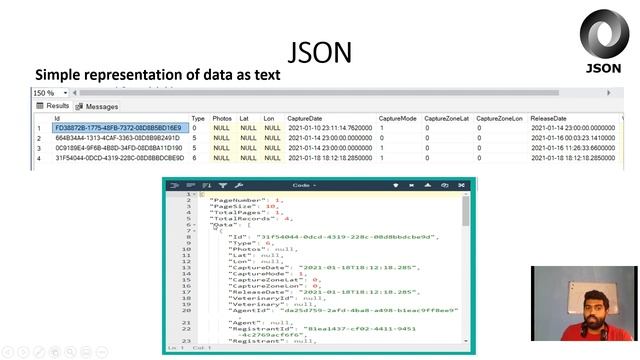Click the funnel filter icon in editor toolbar
This screenshot has height=360, width=640.
(x=223, y=185)
